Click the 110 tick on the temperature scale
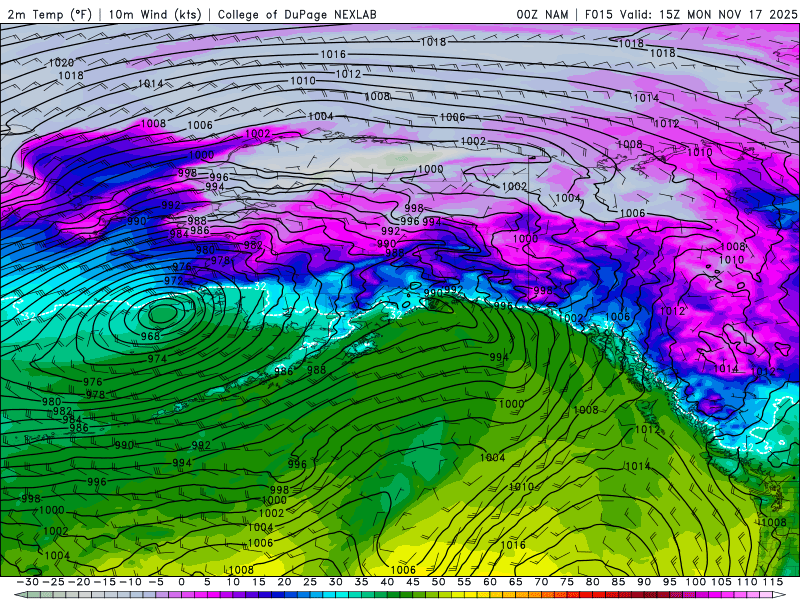The width and height of the screenshot is (800, 600). (746, 582)
